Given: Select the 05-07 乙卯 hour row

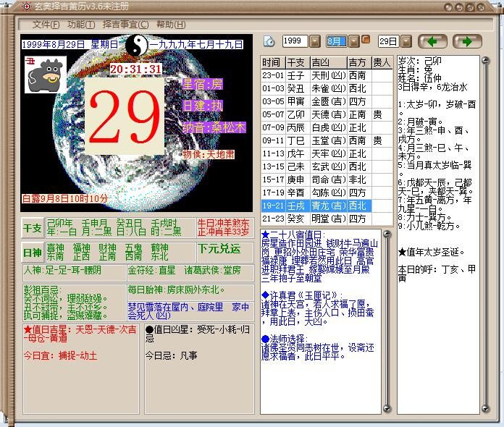Looking at the screenshot, I should pyautogui.click(x=327, y=114).
